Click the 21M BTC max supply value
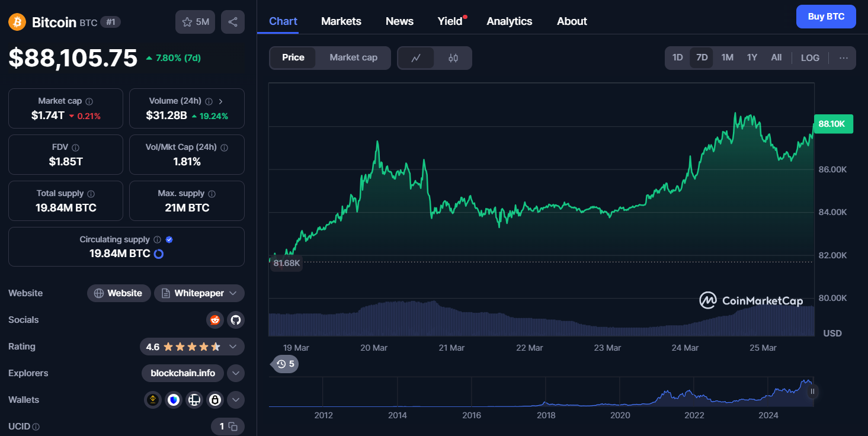 click(x=187, y=208)
